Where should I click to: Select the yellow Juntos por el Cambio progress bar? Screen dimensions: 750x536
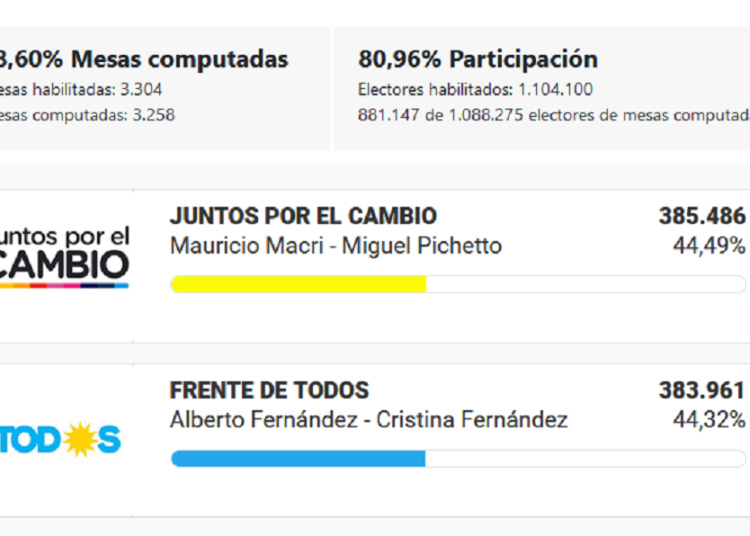pos(299,284)
